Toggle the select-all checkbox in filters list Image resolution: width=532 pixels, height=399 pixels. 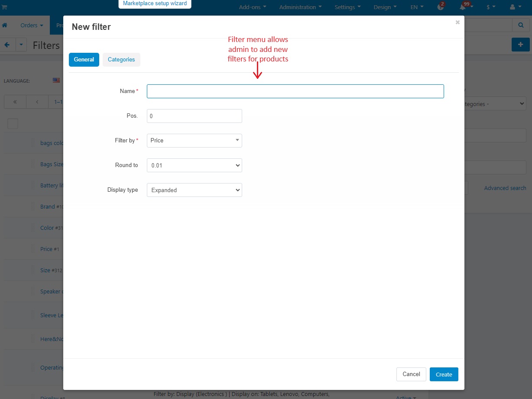tap(13, 123)
